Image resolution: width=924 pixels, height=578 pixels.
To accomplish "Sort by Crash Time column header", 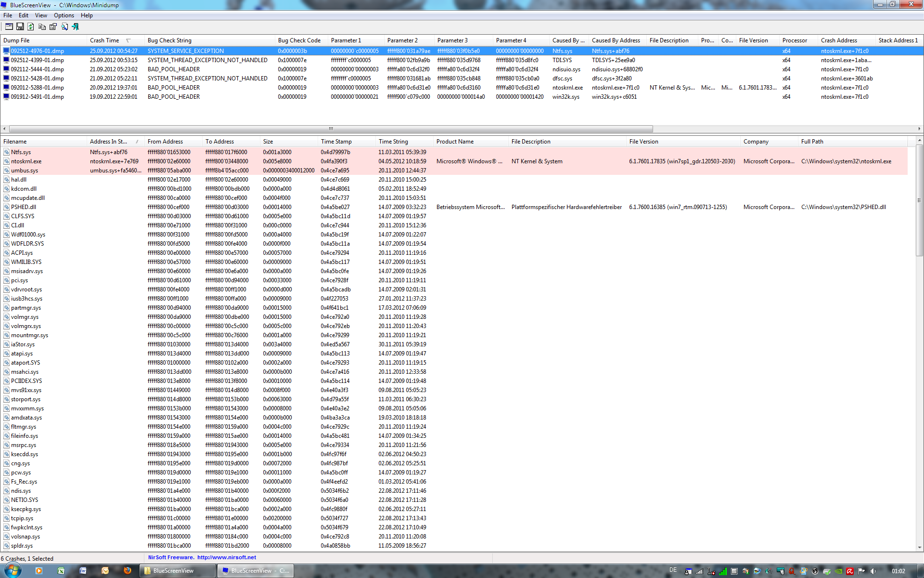I will (104, 40).
